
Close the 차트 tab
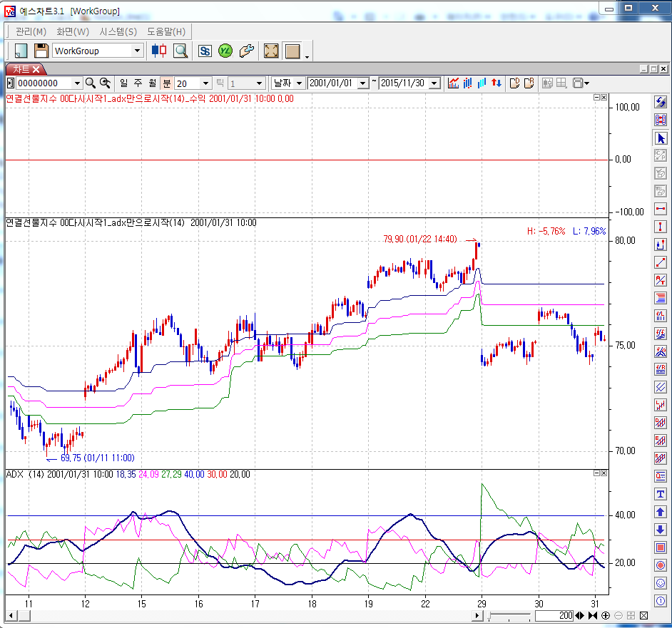36,69
